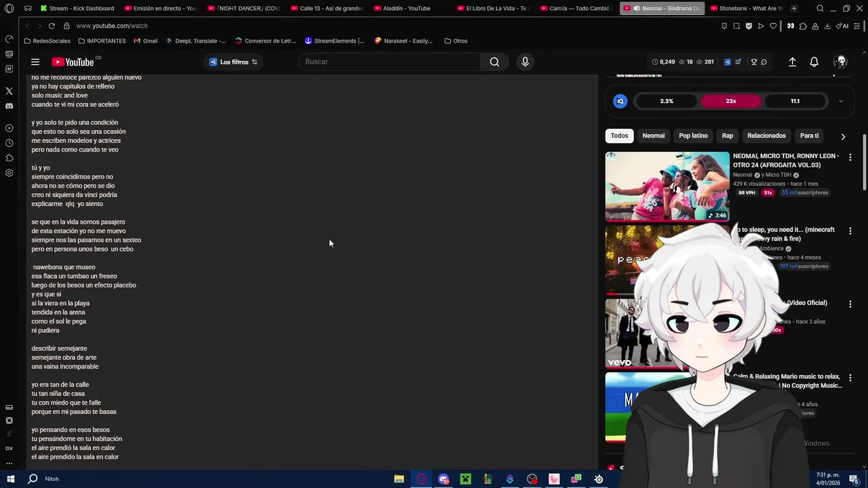Toggle Los filtros vidIQ button
This screenshot has height=488, width=868.
click(233, 62)
